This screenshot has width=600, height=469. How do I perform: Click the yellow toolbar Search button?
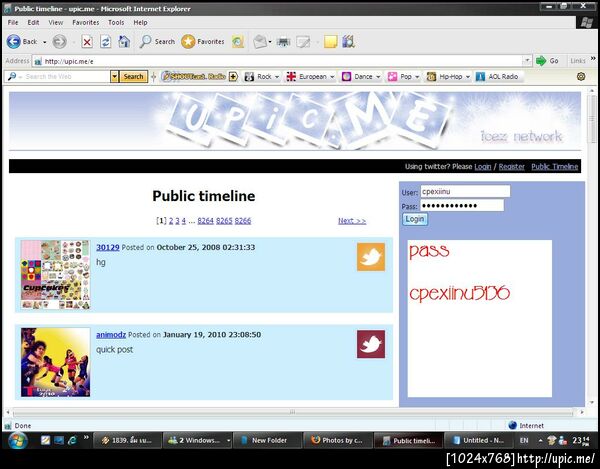coord(133,77)
